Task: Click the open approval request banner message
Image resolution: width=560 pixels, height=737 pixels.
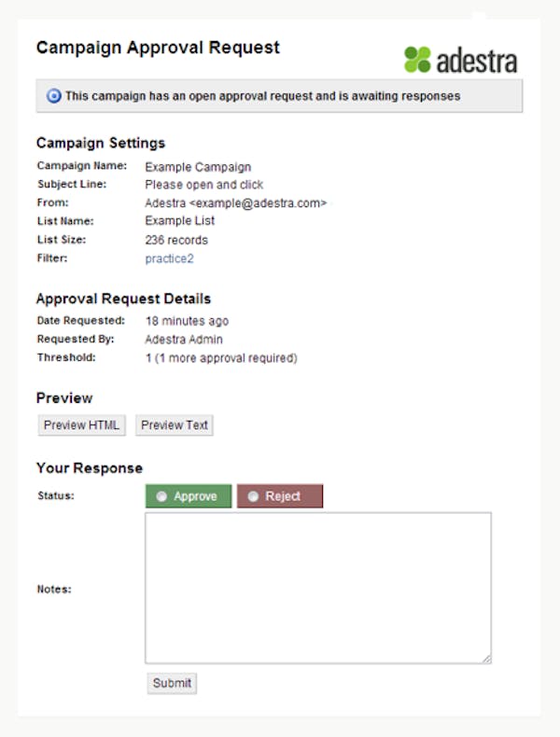Action: pos(262,96)
